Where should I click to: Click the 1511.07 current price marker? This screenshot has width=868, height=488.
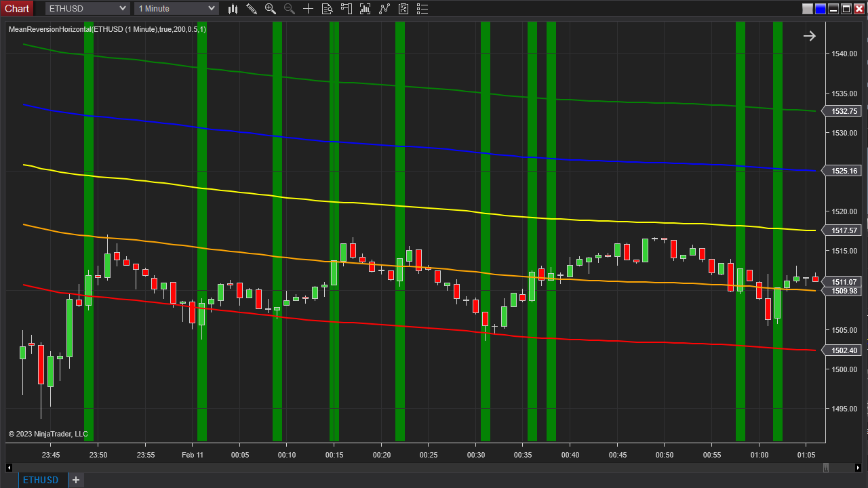click(842, 282)
